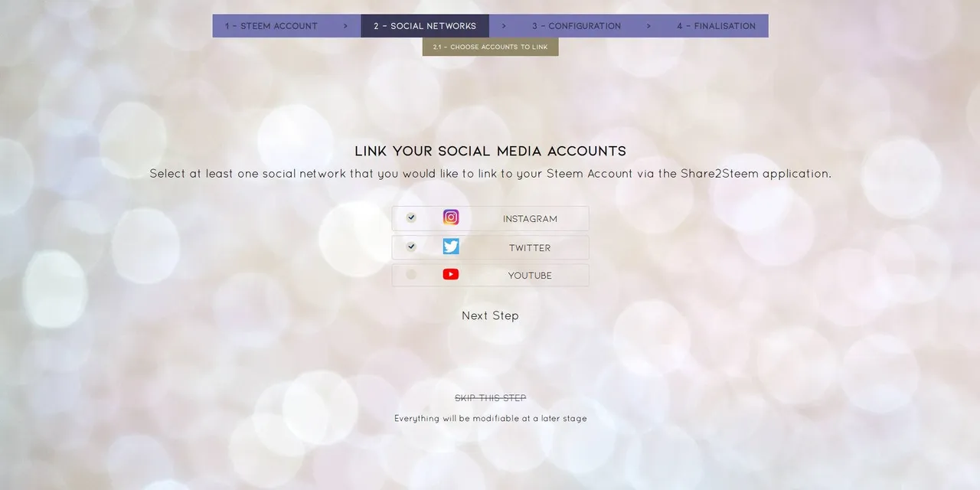Open the 3 – Configuration step

(x=577, y=26)
